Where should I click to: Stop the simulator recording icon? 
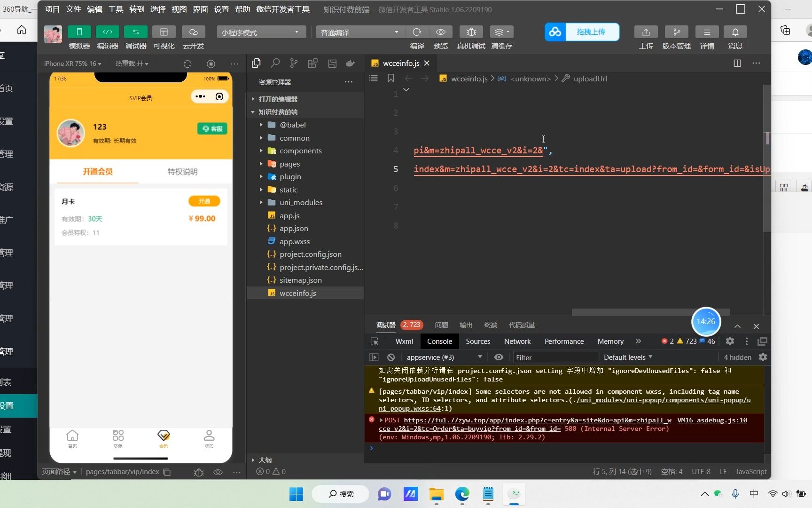[x=211, y=63]
